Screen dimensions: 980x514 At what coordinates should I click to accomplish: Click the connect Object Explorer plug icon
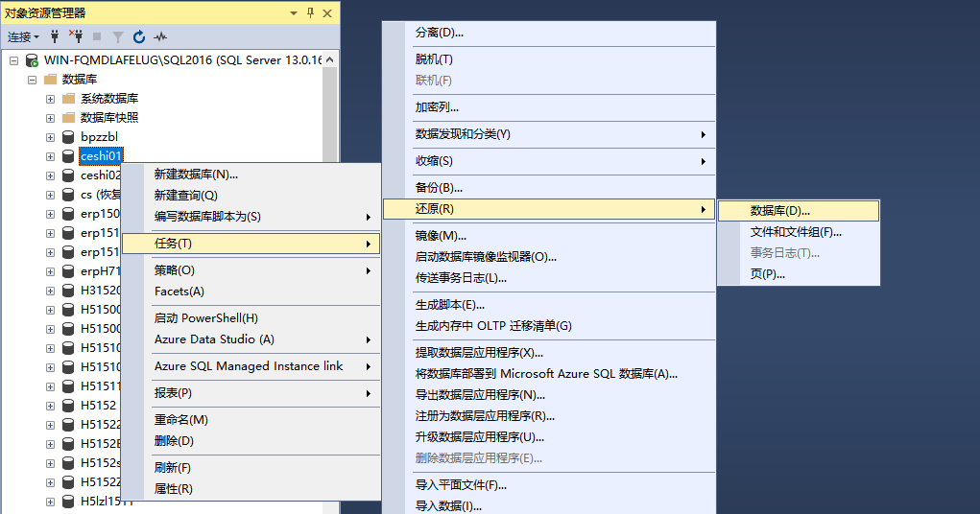point(56,36)
